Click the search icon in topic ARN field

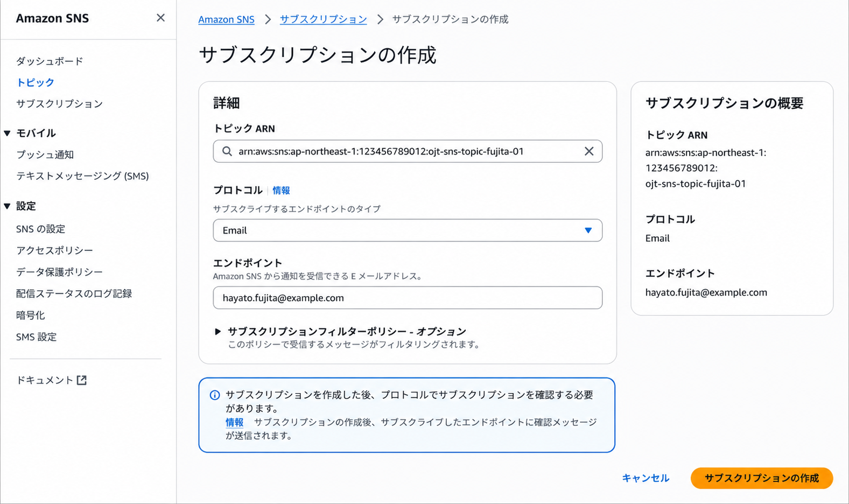pyautogui.click(x=227, y=151)
